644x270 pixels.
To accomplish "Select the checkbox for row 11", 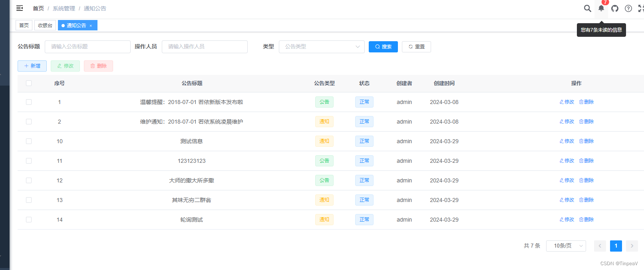I will click(x=29, y=161).
